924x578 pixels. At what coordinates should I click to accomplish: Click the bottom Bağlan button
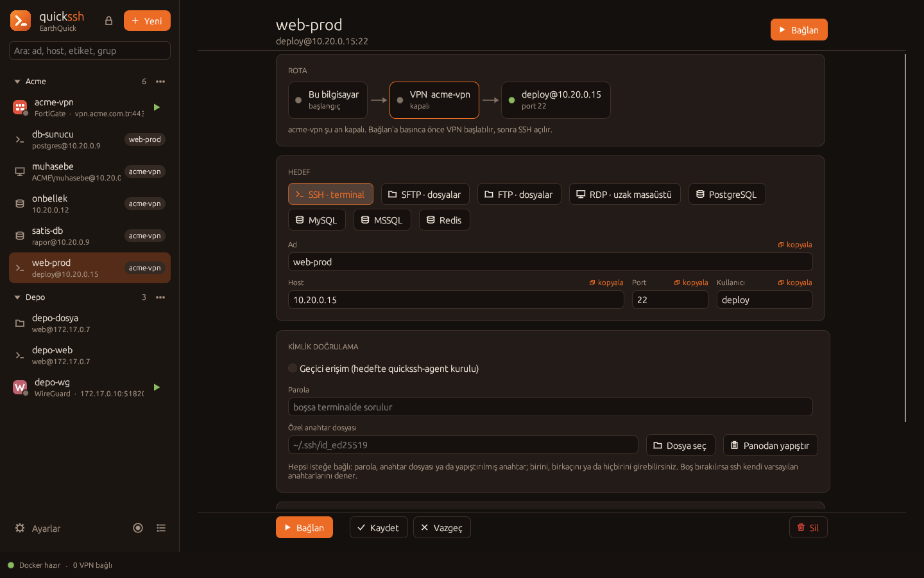pyautogui.click(x=304, y=527)
